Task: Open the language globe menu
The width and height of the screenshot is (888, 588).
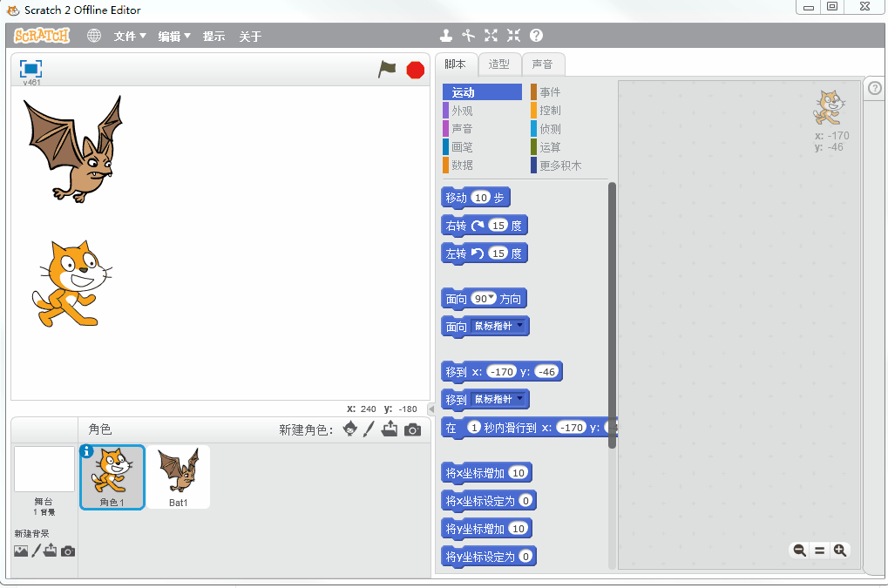Action: (x=94, y=36)
